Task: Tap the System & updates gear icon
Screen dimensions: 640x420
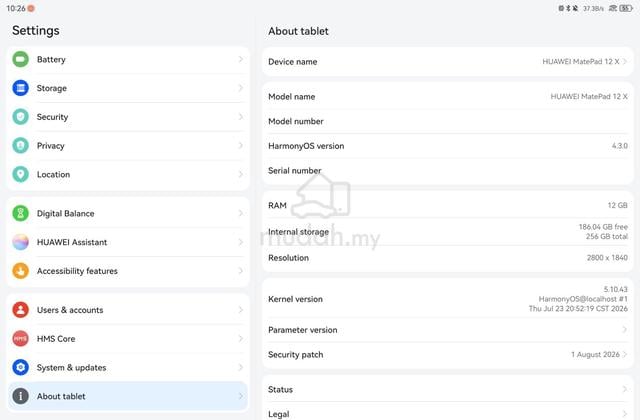Action: (x=20, y=367)
